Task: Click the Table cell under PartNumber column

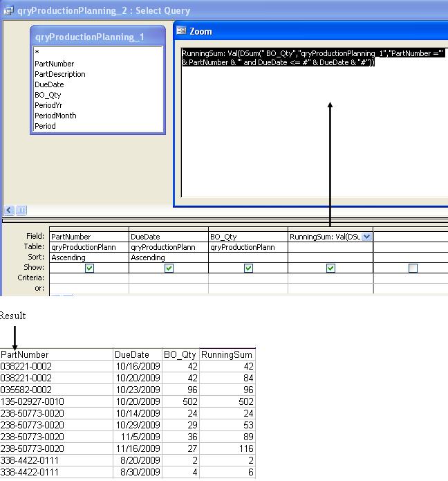Action: point(89,247)
